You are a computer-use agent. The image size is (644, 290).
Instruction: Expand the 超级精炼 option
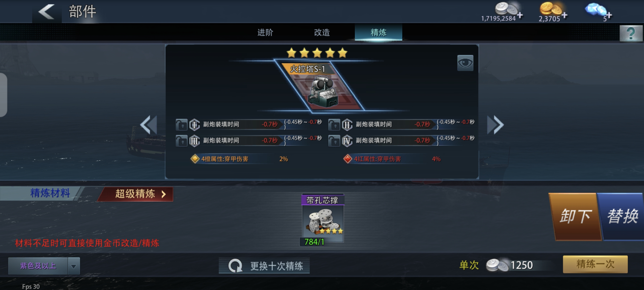[x=135, y=194]
